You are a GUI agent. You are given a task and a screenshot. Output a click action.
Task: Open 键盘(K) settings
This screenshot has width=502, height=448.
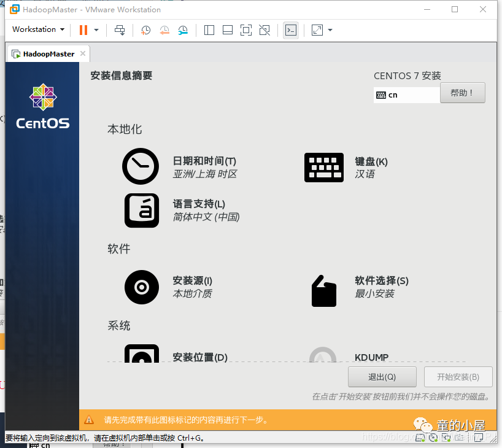[371, 162]
